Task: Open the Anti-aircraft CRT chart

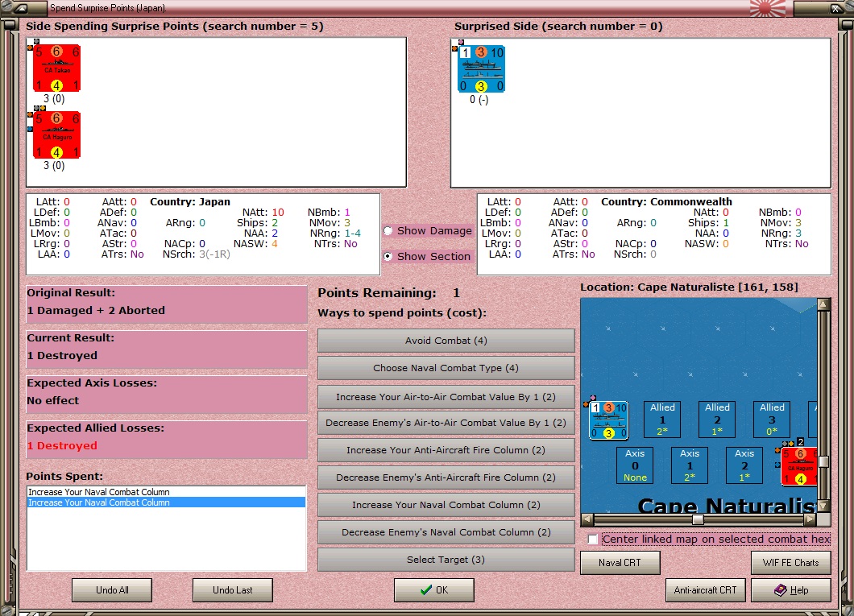Action: (x=705, y=590)
